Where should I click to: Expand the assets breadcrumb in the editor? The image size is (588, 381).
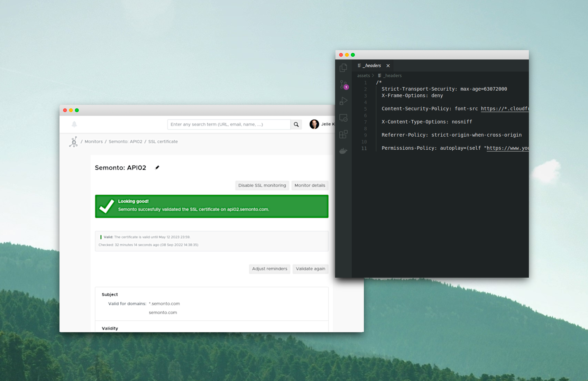point(364,75)
